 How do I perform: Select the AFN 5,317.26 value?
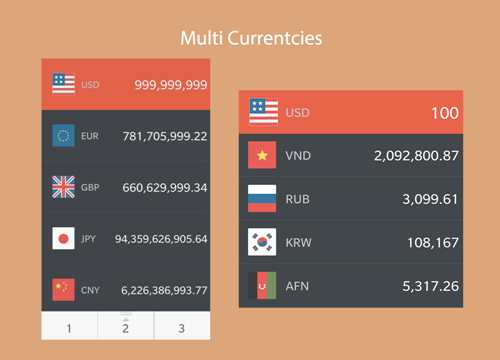(x=430, y=286)
